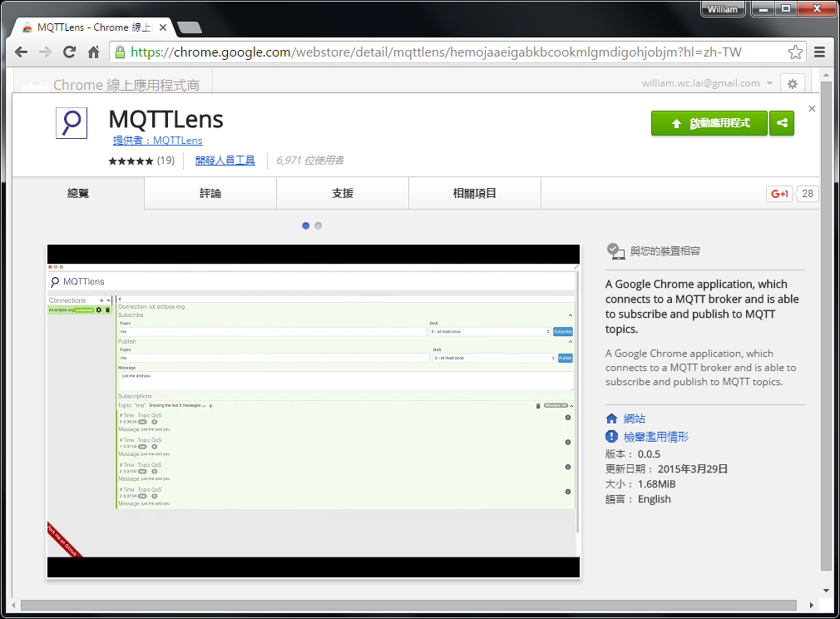Expand the william.wc.lai@gmail.com account dropdown
This screenshot has height=619, width=840.
coord(769,83)
